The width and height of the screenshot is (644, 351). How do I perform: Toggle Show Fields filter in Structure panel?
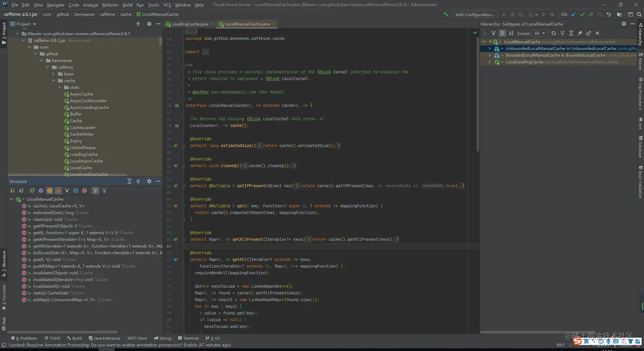coord(49,191)
